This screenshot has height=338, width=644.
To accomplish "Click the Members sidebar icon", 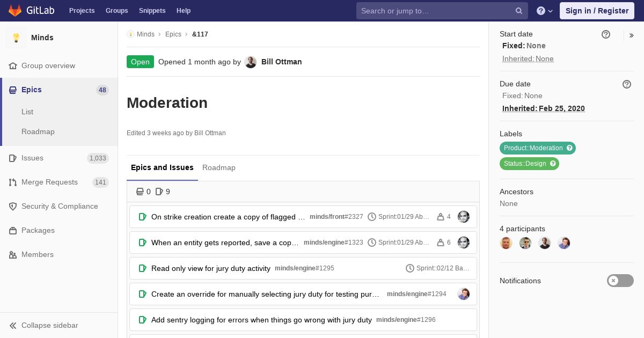I will (13, 255).
